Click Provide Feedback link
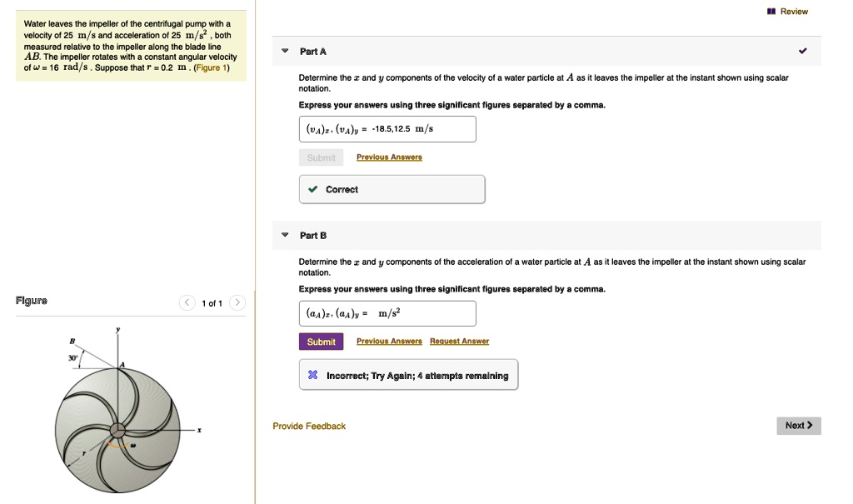The height and width of the screenshot is (504, 853). point(309,427)
